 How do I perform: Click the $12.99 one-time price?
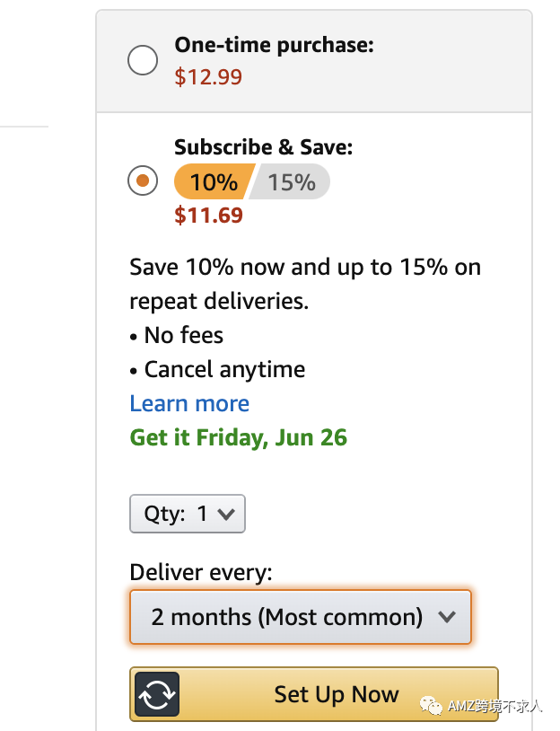pyautogui.click(x=208, y=77)
